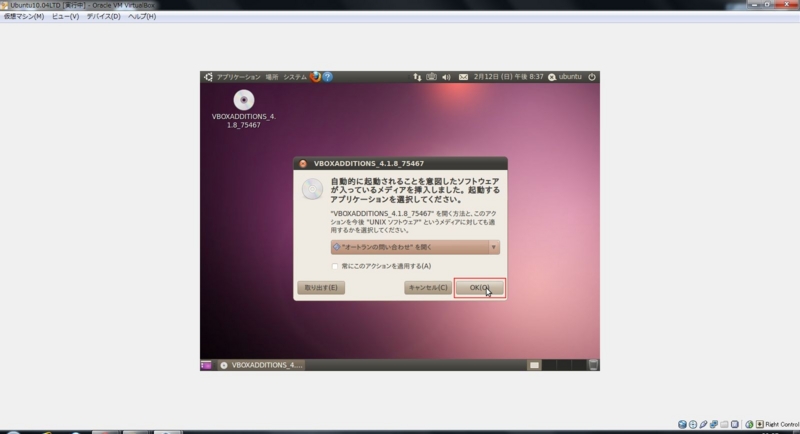Screen dimensions: 800x434
Task: Tick 常にこのアクションを適用する checkbox
Action: pyautogui.click(x=335, y=266)
